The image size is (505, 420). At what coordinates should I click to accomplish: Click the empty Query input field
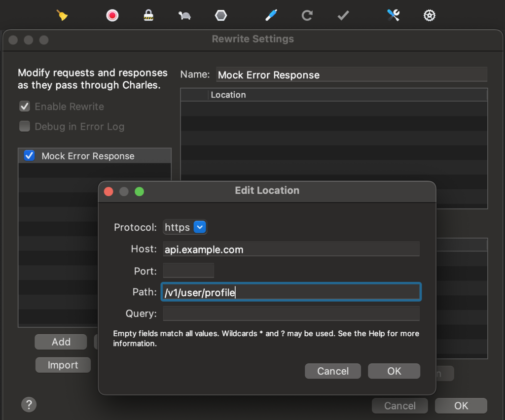291,314
